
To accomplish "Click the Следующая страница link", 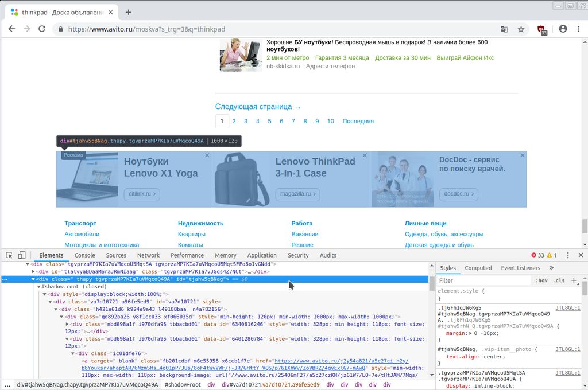I will tap(258, 107).
